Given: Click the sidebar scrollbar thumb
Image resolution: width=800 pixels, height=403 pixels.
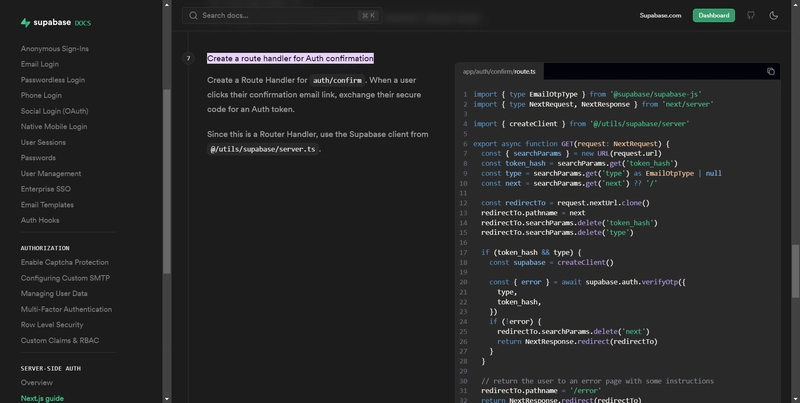Looking at the screenshot, I should (167, 182).
